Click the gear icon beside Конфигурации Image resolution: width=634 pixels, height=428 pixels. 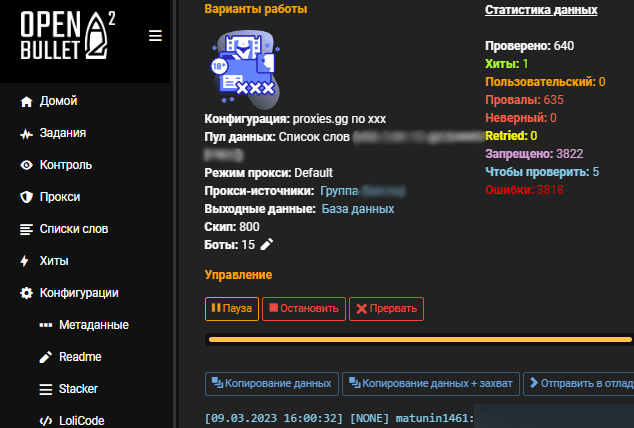[26, 293]
